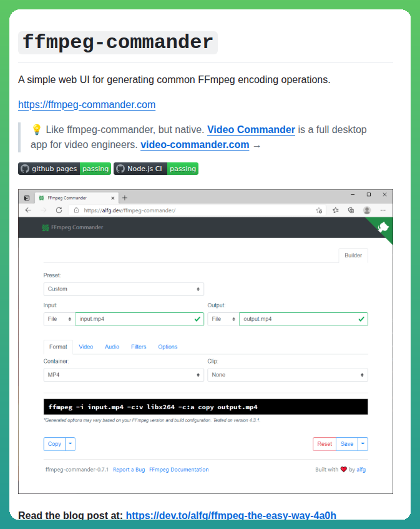
Task: Open the Report a Bug link
Action: point(129,470)
